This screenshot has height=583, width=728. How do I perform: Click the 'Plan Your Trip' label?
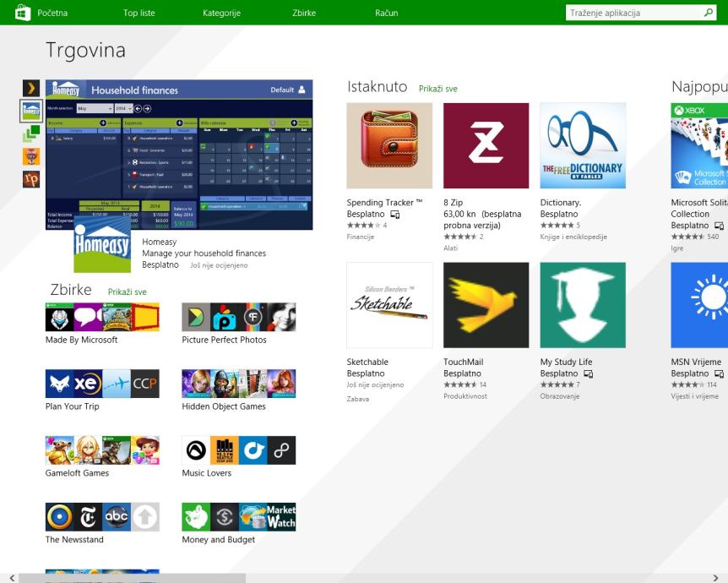[x=72, y=406]
